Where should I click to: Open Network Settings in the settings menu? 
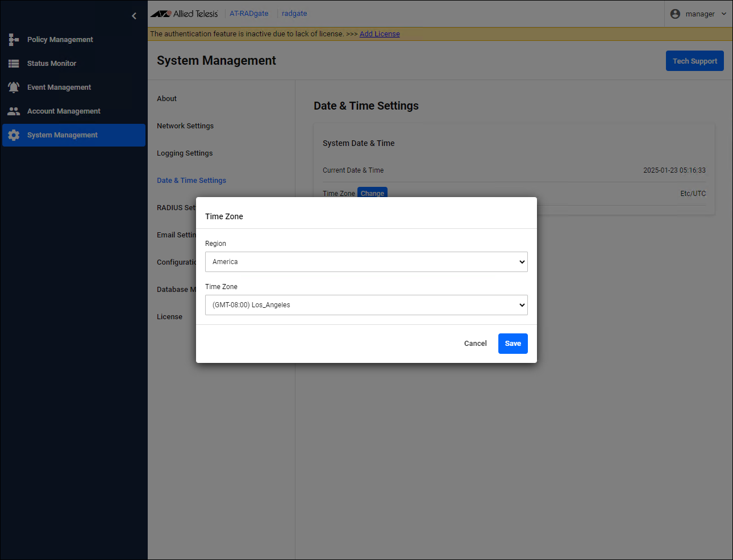pos(185,126)
